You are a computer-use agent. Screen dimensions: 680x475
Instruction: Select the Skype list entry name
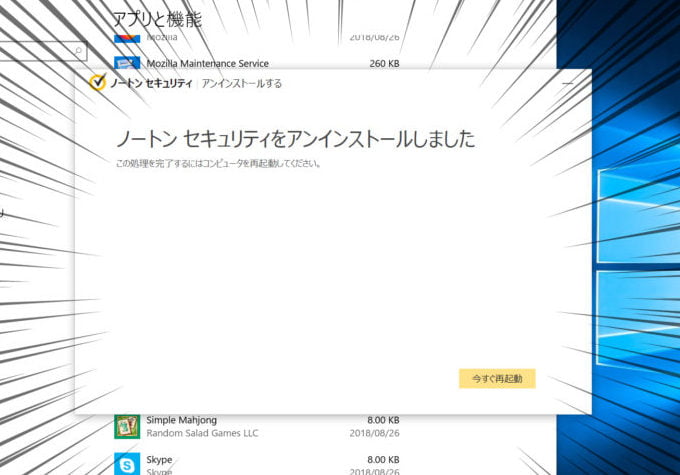pos(159,459)
